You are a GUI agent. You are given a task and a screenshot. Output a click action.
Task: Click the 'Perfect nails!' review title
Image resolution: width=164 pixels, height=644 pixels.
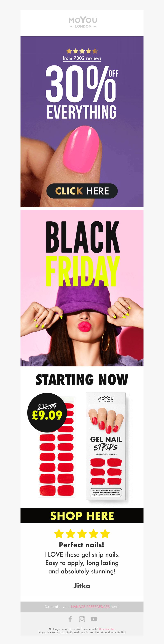(82, 545)
